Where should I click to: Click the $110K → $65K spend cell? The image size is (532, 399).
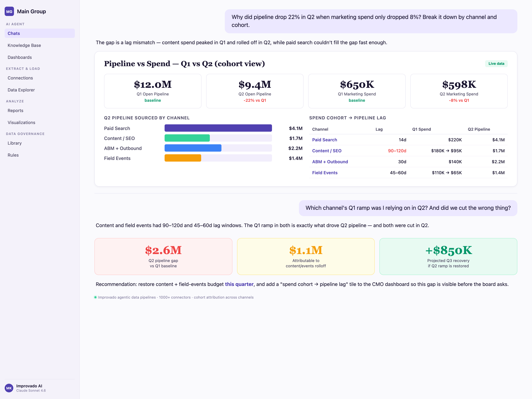447,173
